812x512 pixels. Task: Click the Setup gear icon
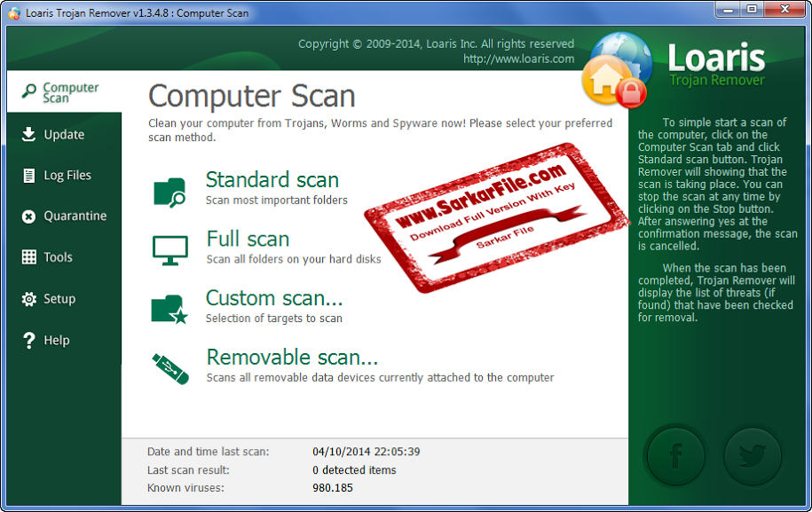coord(29,299)
